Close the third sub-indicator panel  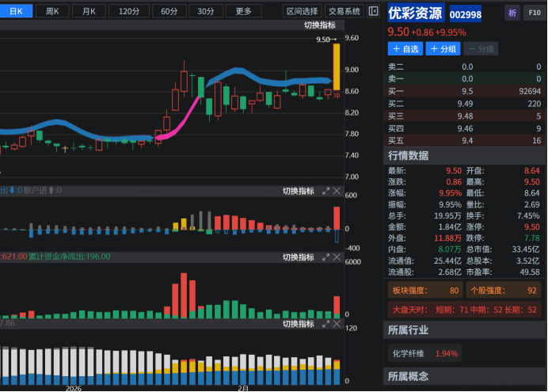click(x=337, y=324)
